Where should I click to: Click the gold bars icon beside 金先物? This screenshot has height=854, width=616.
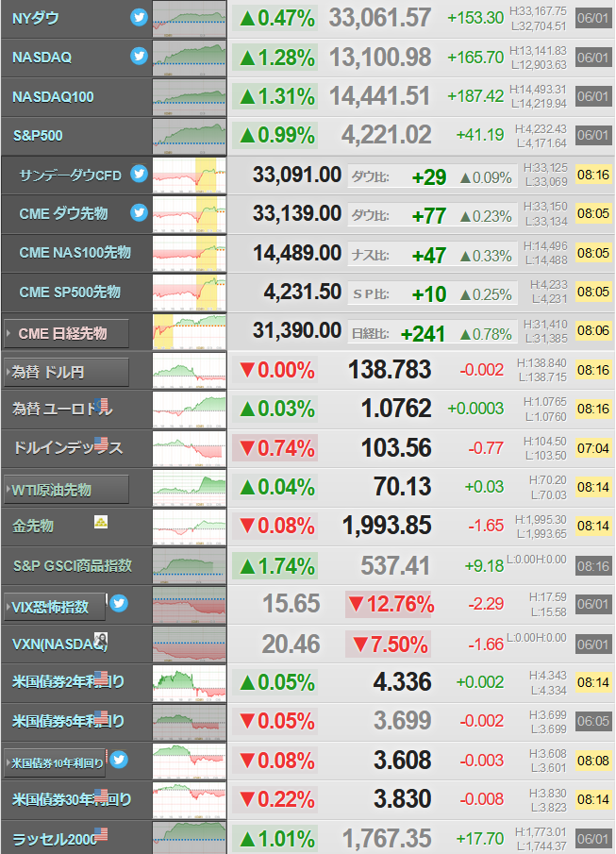point(101,522)
